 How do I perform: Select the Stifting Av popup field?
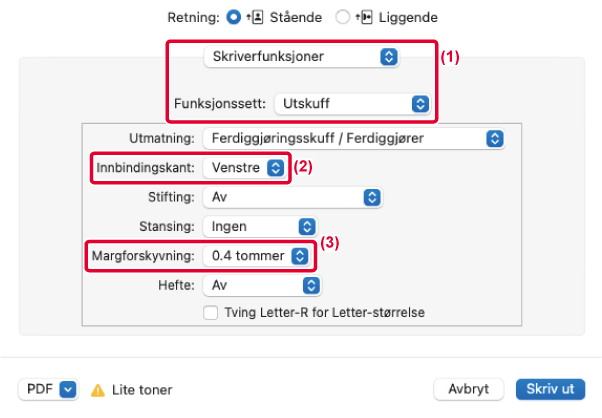click(293, 197)
